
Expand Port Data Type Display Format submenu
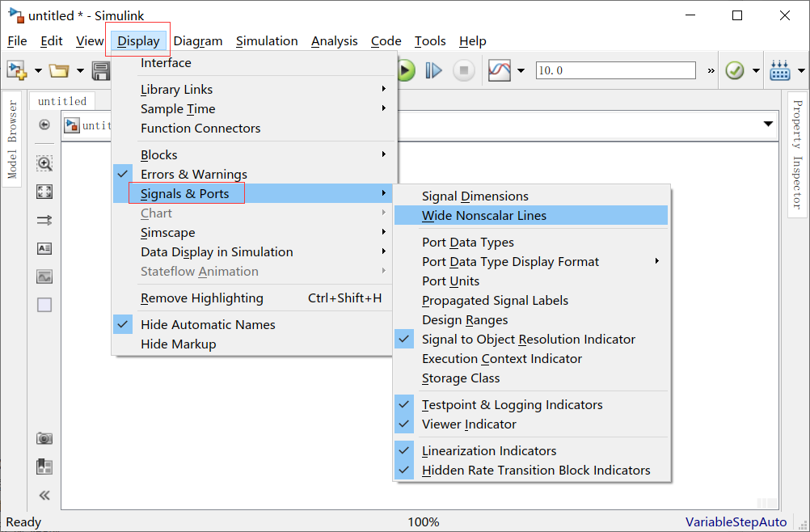pos(531,261)
